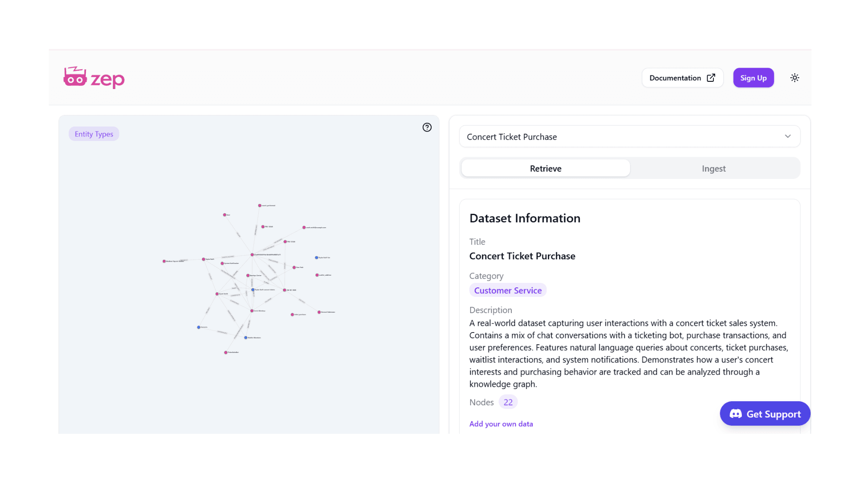This screenshot has width=868, height=488.
Task: Click the Customer Service category badge
Action: tap(508, 291)
